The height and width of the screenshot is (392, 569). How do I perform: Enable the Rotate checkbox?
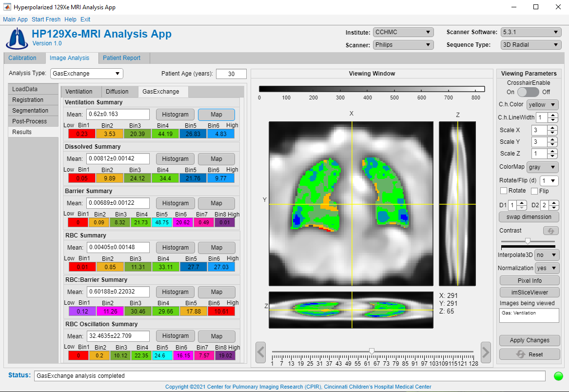coord(504,191)
